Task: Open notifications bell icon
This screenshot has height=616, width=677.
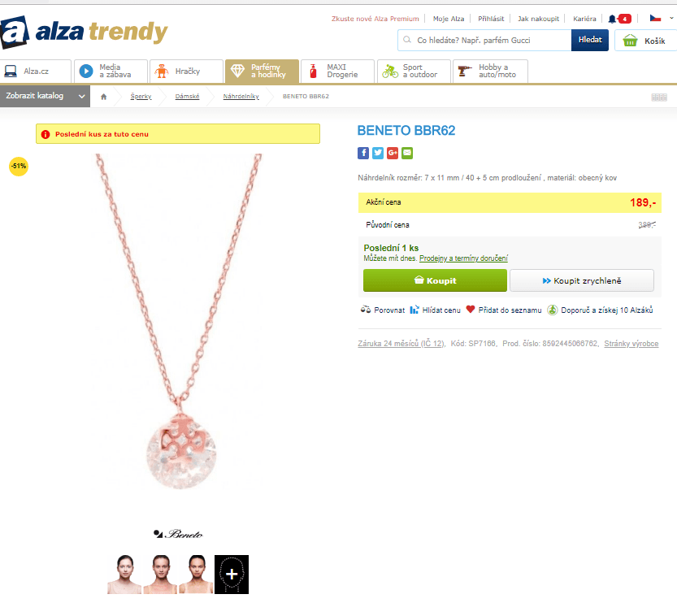Action: [x=612, y=19]
